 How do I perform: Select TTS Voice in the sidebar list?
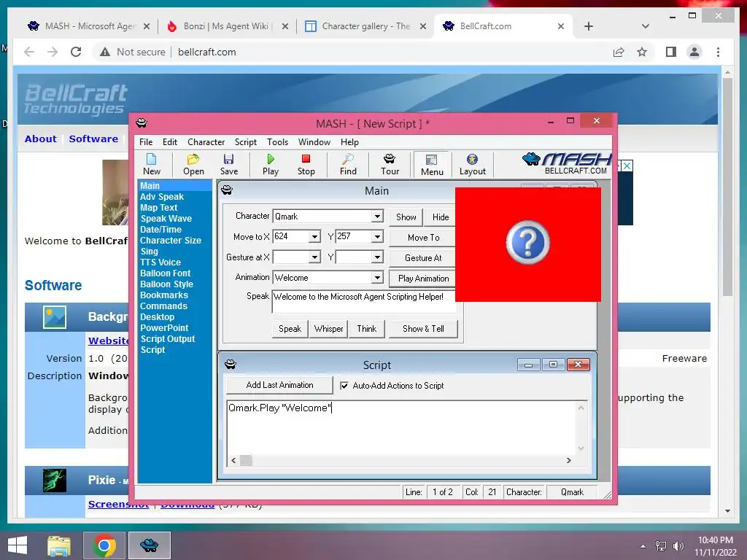click(x=160, y=262)
